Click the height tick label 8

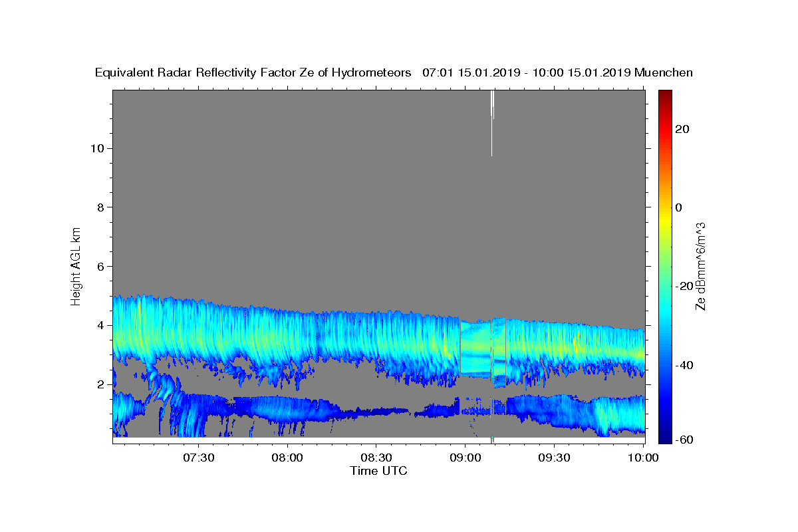pyautogui.click(x=101, y=207)
